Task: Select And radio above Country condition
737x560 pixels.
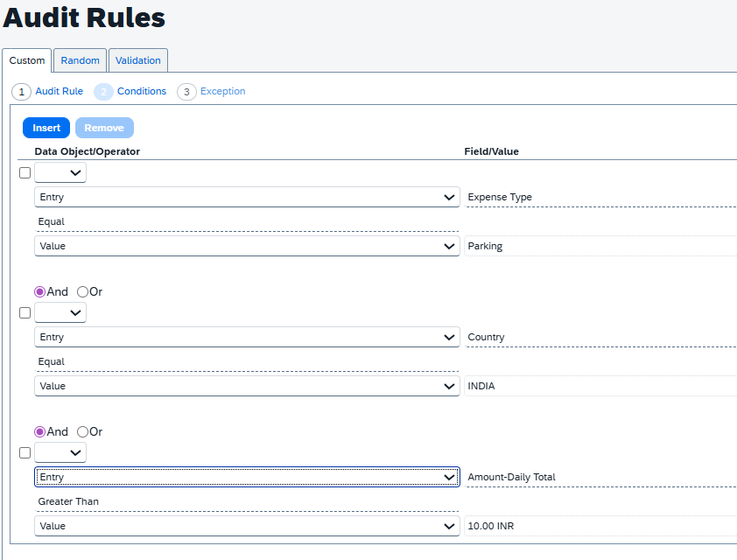Action: pos(40,291)
